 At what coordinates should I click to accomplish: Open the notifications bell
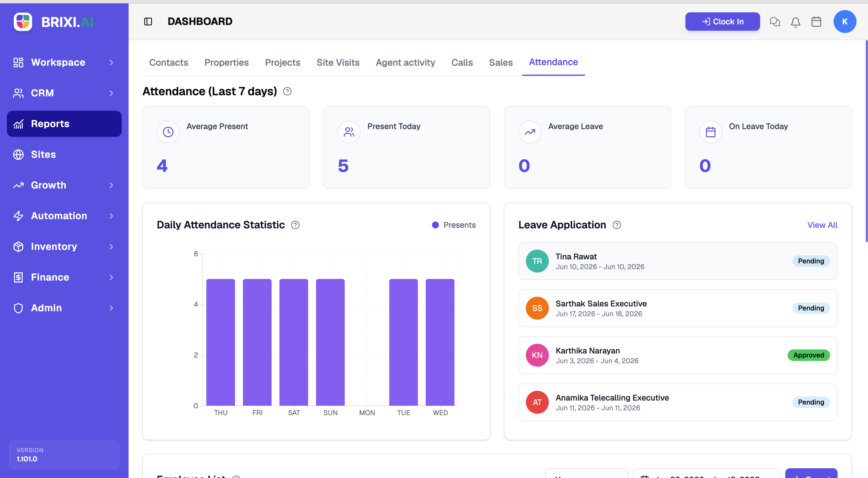click(x=796, y=22)
